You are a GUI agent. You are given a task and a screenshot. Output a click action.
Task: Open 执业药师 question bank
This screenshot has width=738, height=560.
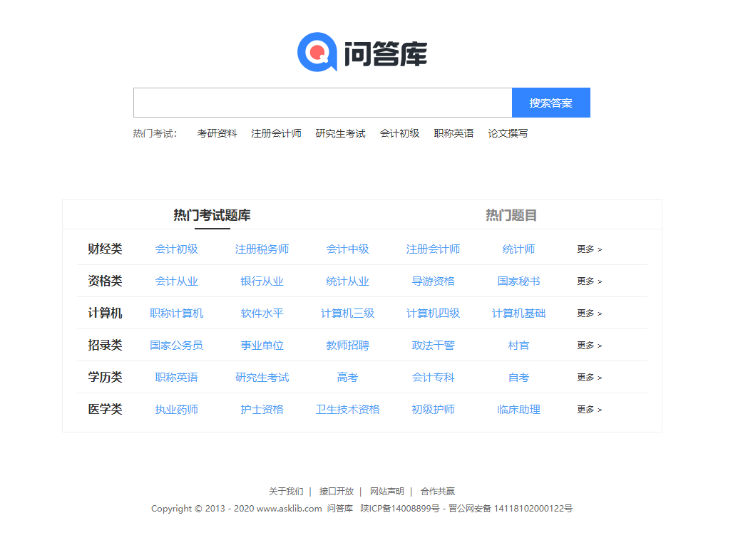click(x=177, y=410)
